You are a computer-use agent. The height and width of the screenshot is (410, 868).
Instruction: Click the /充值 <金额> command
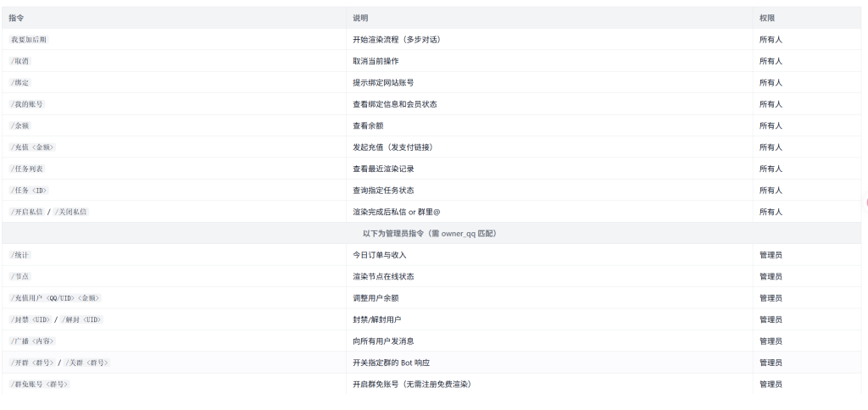click(x=32, y=147)
